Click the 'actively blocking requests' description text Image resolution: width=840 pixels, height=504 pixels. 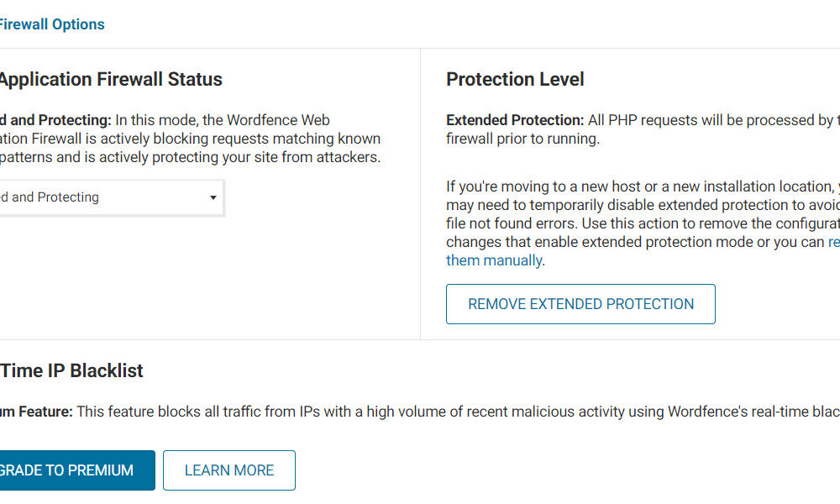(210, 139)
